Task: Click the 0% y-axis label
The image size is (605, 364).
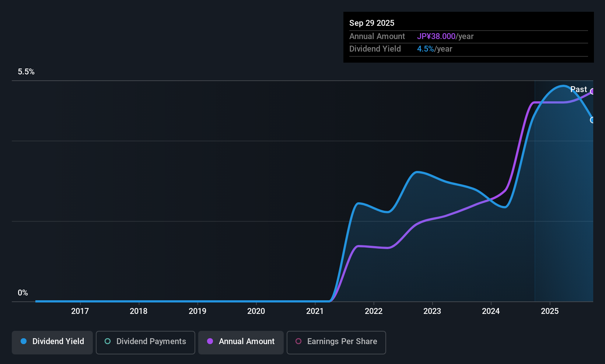Action: 23,293
